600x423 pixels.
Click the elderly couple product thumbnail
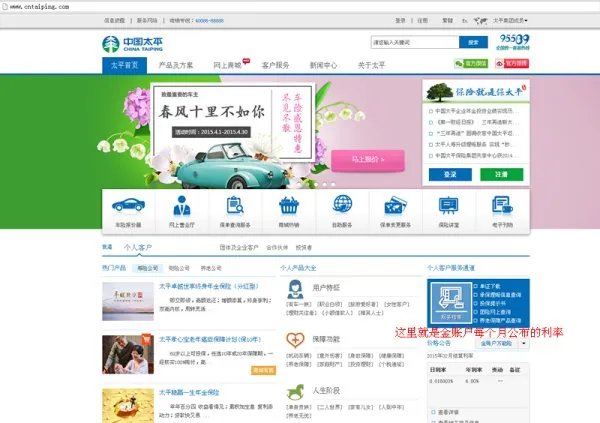128,354
